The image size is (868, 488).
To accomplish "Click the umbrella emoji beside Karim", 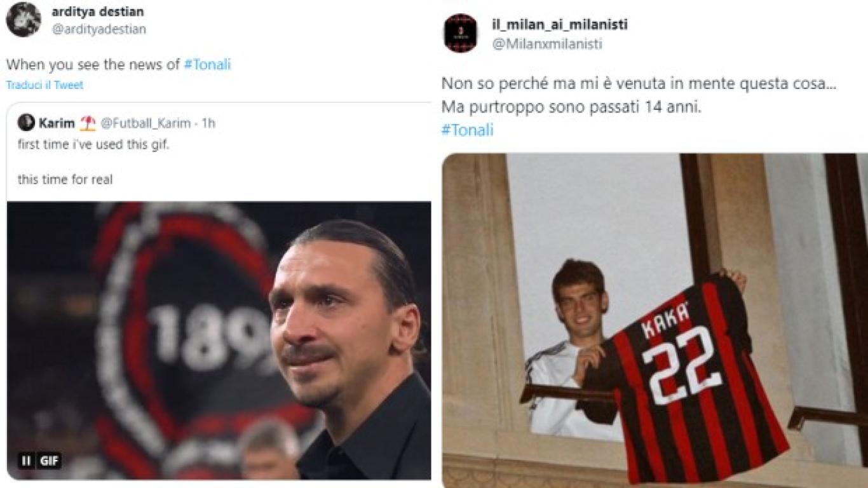I will pyautogui.click(x=88, y=123).
